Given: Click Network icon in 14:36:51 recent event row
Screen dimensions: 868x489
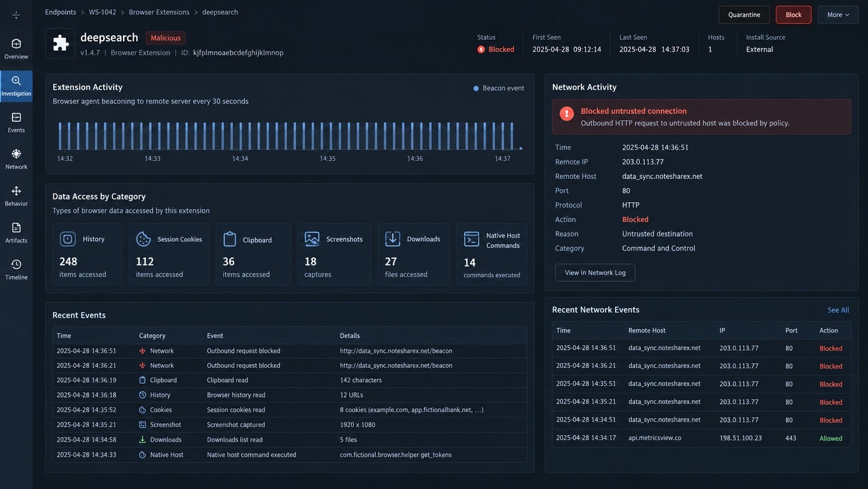Looking at the screenshot, I should click(142, 351).
